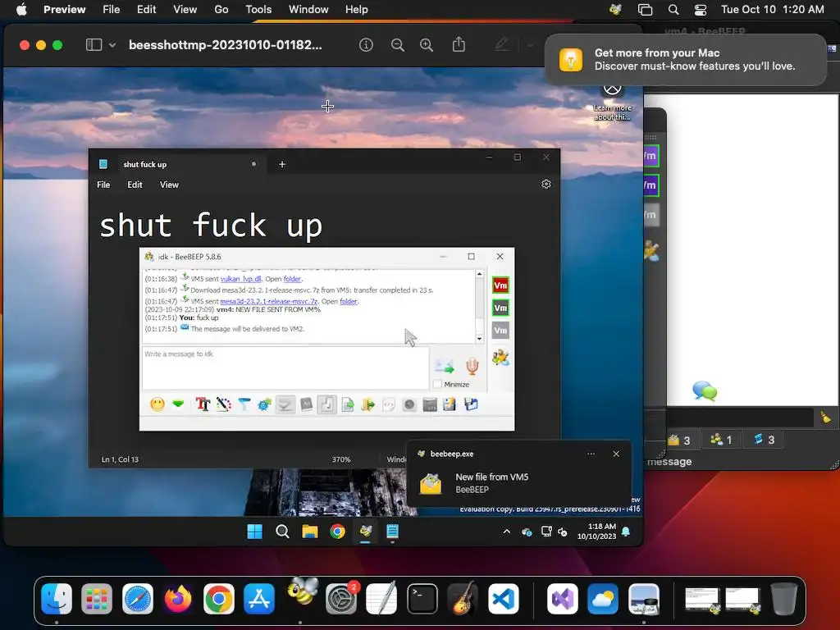This screenshot has height=630, width=840.
Task: Open BeeBEEP bee icon in the Dock
Action: click(301, 592)
